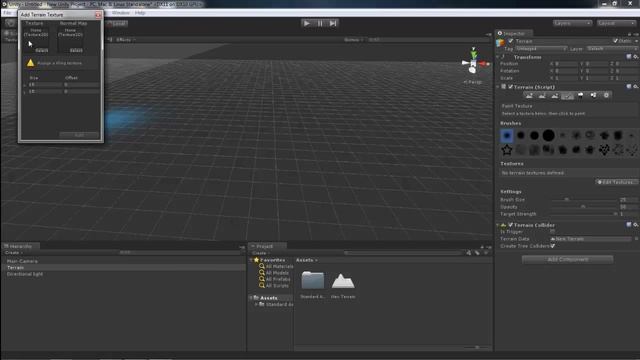Image resolution: width=640 pixels, height=360 pixels.
Task: Toggle the Terrain object active checkbox
Action: tap(511, 41)
